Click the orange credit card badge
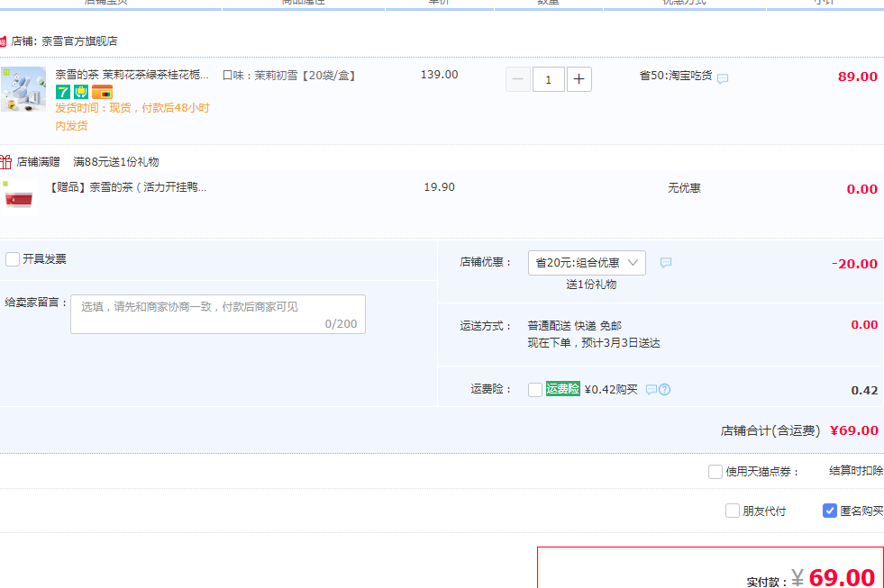Image resolution: width=884 pixels, height=588 pixels. coord(102,92)
